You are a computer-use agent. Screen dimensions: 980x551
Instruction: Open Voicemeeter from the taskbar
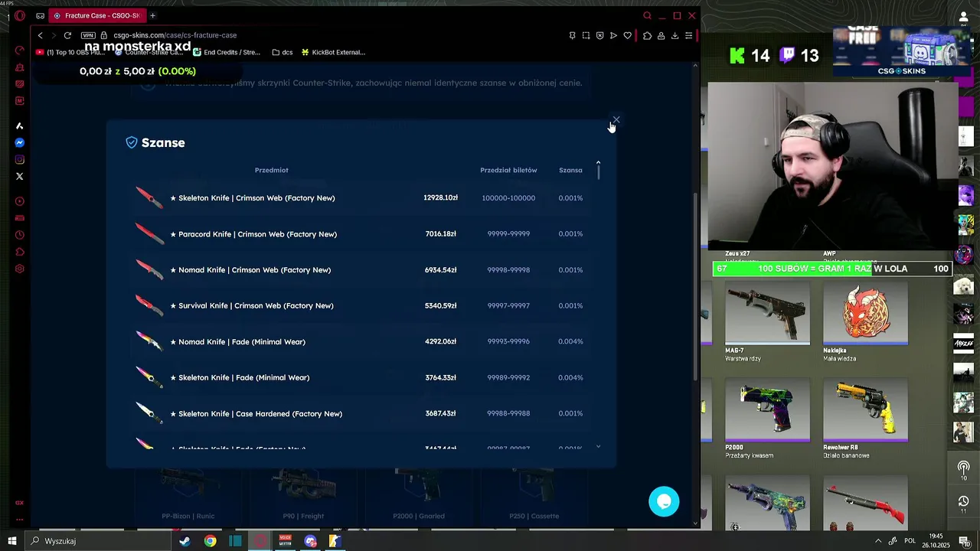pos(286,541)
